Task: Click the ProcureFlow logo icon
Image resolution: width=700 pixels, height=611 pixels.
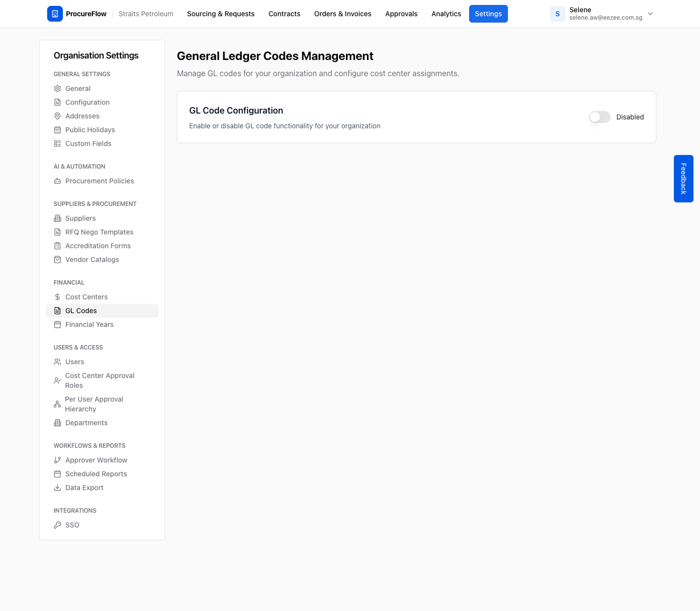Action: [55, 14]
